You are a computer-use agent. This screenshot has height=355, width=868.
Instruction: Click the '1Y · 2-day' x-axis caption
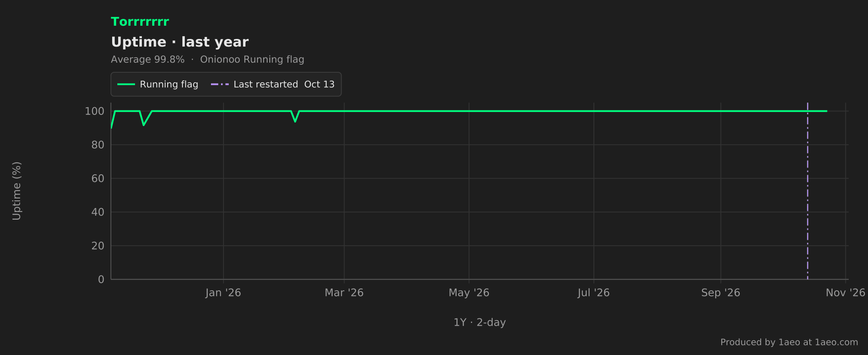(480, 322)
